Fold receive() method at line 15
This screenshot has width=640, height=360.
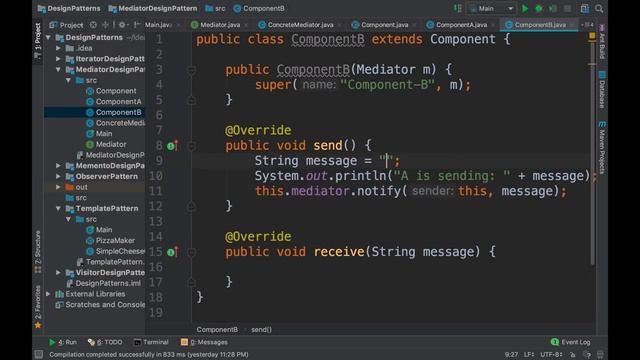pyautogui.click(x=191, y=252)
